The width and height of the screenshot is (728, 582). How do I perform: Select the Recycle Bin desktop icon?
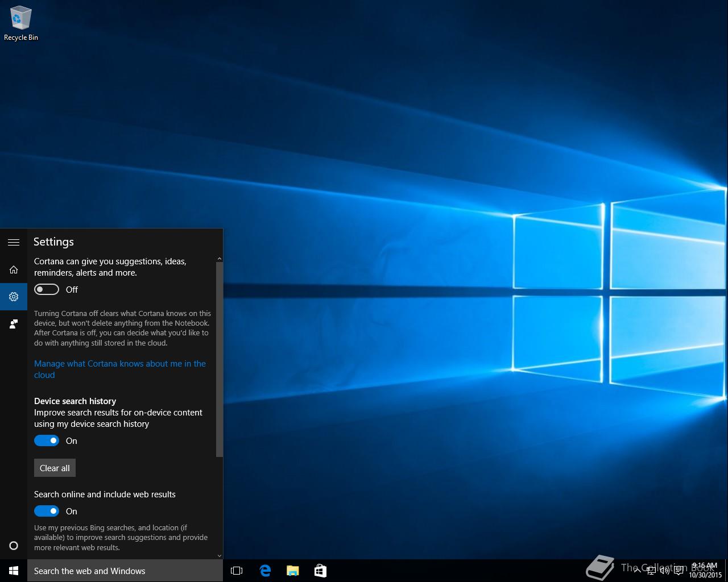tap(21, 24)
